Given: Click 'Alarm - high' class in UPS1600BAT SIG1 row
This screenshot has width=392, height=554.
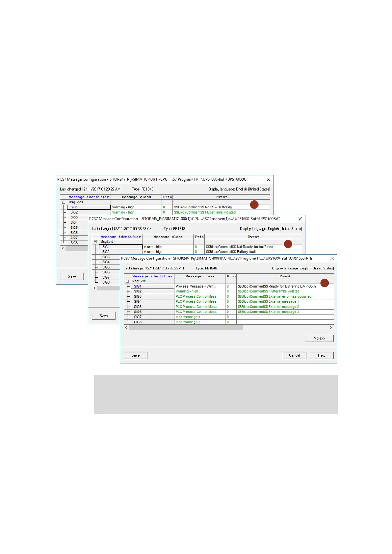Looking at the screenshot, I should pos(168,247).
